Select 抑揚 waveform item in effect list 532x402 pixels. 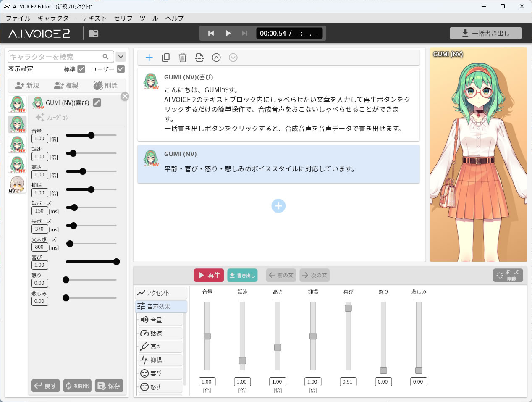pos(160,360)
